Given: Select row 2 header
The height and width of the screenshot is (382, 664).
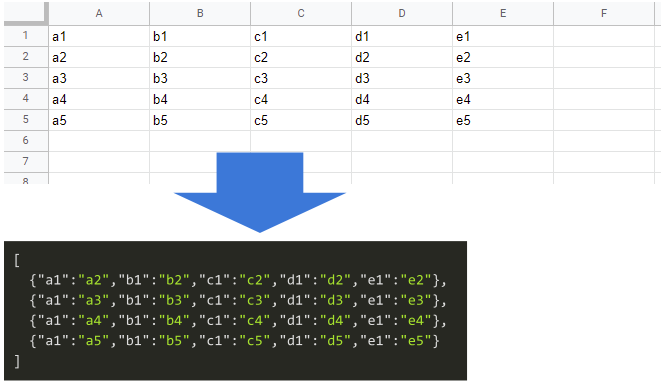Looking at the screenshot, I should [x=26, y=56].
